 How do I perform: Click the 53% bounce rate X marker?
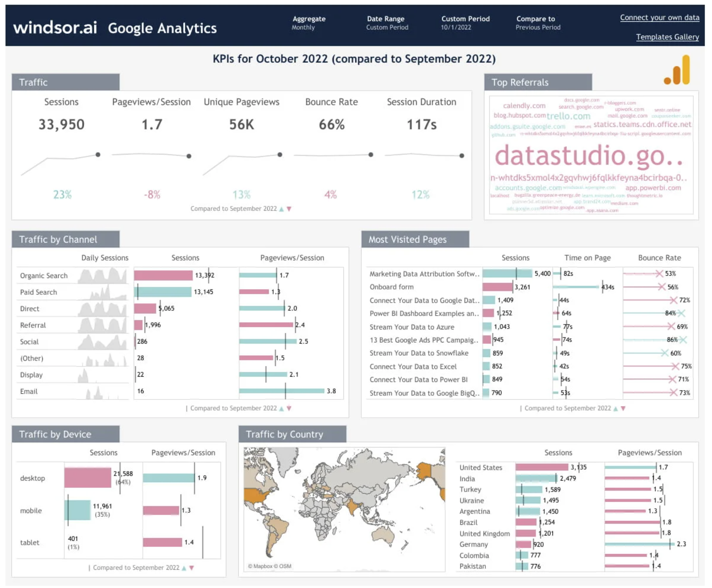pos(659,274)
